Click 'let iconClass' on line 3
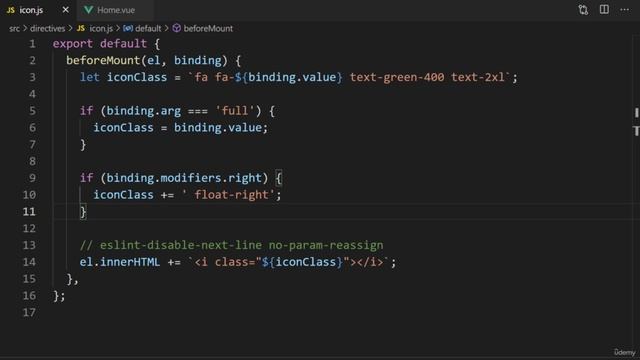 (x=123, y=77)
